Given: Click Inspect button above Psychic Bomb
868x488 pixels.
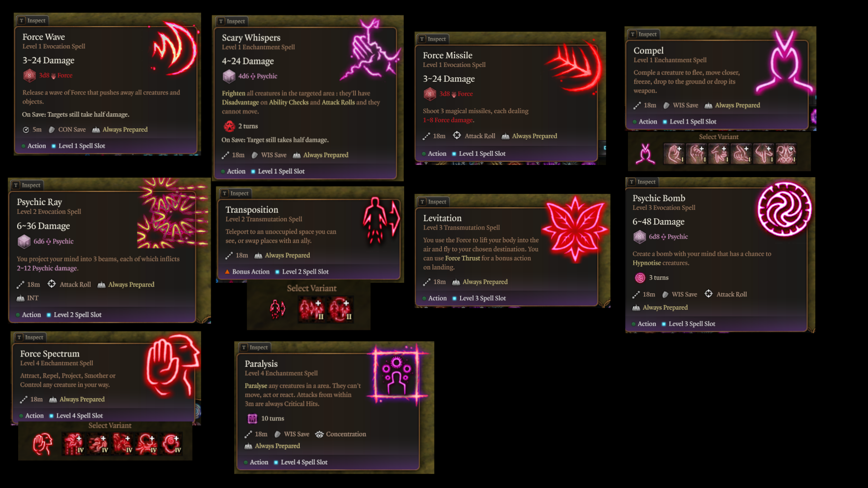Looking at the screenshot, I should pyautogui.click(x=642, y=182).
